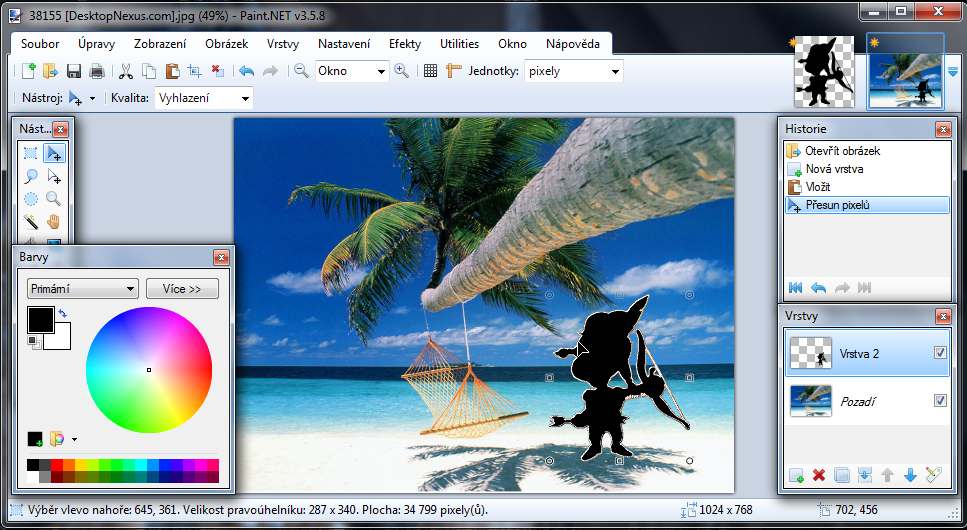Open Úpravy menu
The width and height of the screenshot is (967, 530).
[96, 44]
